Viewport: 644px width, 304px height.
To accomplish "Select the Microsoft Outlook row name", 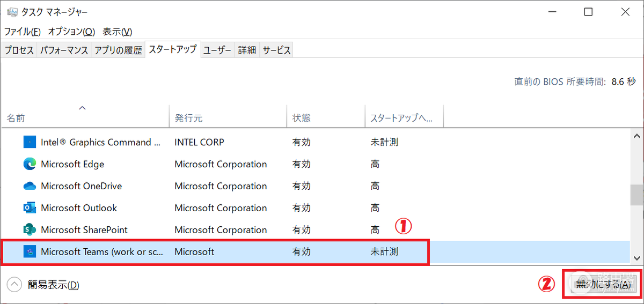I will coord(79,208).
